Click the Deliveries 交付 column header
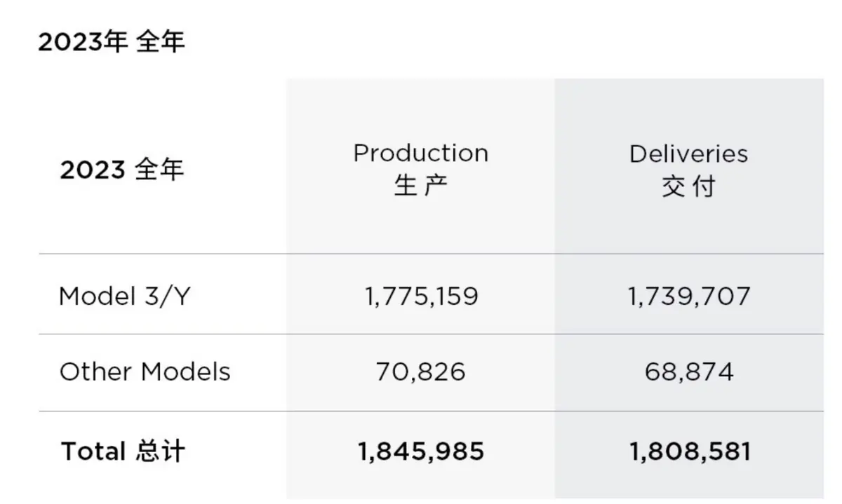 coord(688,169)
